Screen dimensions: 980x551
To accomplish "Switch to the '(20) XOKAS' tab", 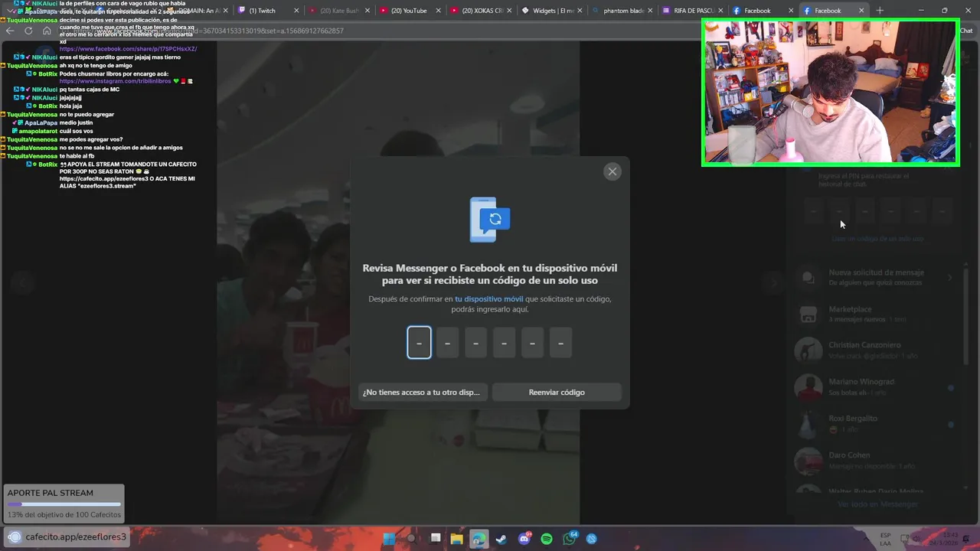I will coord(482,11).
